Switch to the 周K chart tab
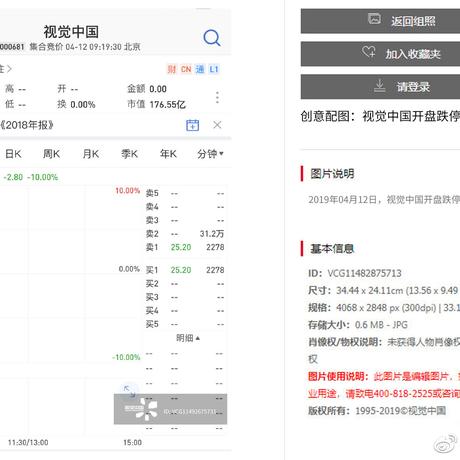The image size is (460, 460). 51,154
